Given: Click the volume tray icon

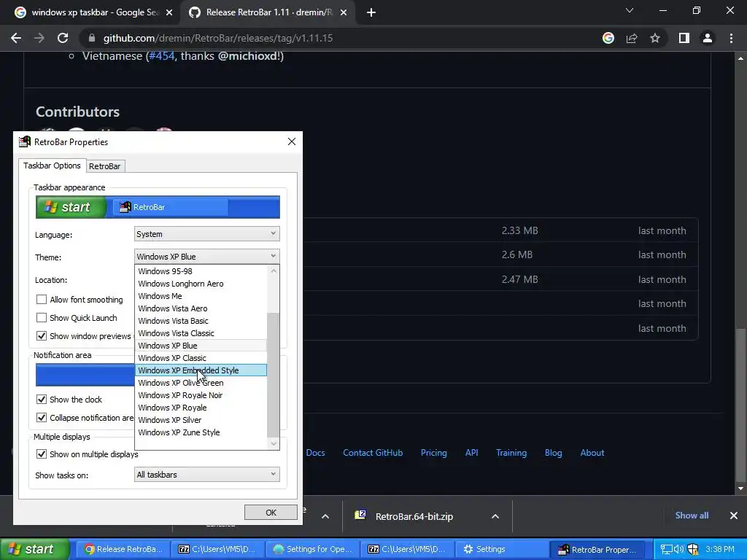Looking at the screenshot, I should 679,549.
